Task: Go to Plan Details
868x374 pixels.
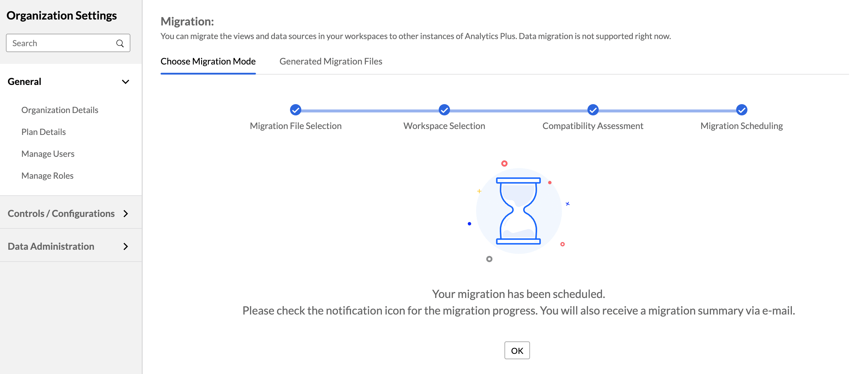Action: coord(44,132)
